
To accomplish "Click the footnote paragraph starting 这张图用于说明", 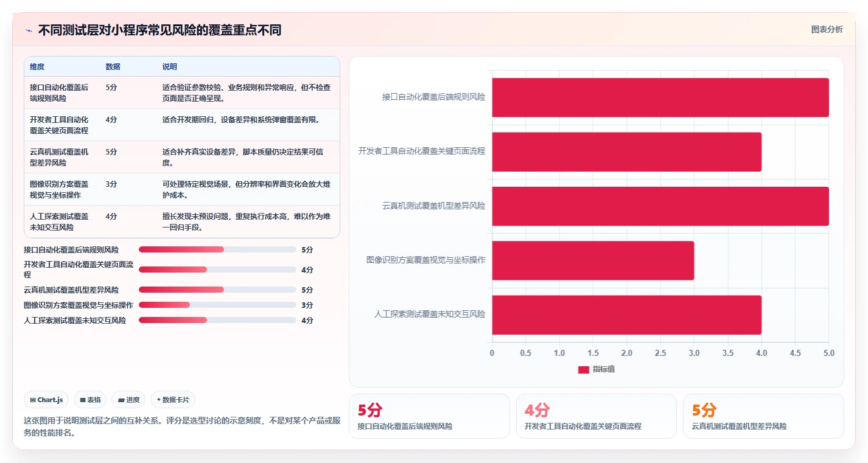I will pos(182,426).
